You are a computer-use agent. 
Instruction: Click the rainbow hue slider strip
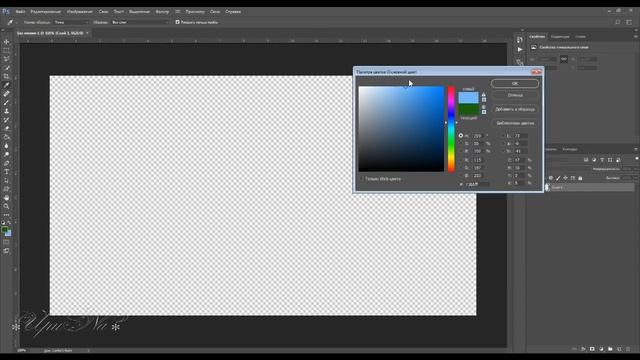click(451, 129)
